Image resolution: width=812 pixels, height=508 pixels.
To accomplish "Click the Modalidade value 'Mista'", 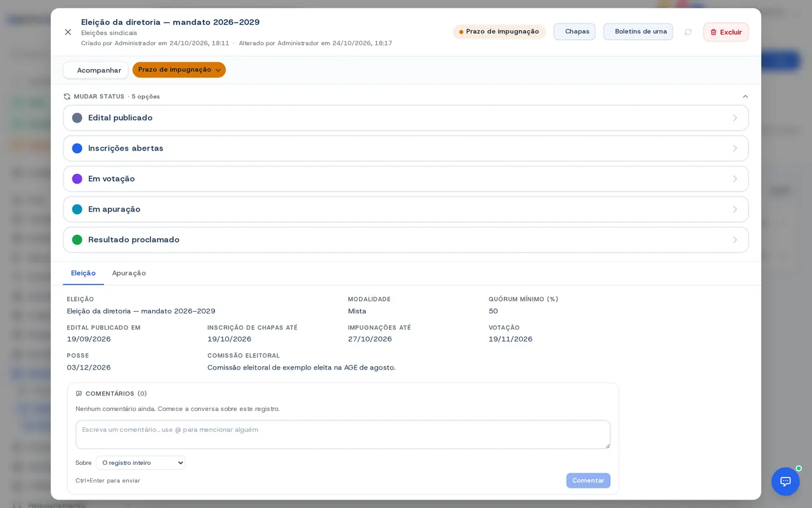I will pyautogui.click(x=357, y=311).
